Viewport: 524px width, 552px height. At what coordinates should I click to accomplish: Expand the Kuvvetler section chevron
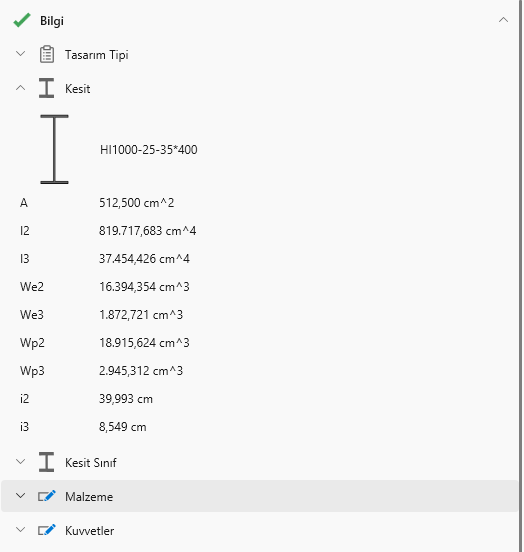[x=21, y=529]
